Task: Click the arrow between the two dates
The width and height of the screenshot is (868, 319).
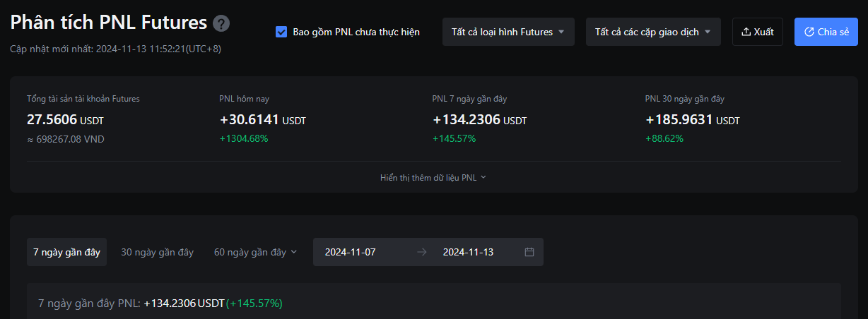Action: (x=422, y=252)
